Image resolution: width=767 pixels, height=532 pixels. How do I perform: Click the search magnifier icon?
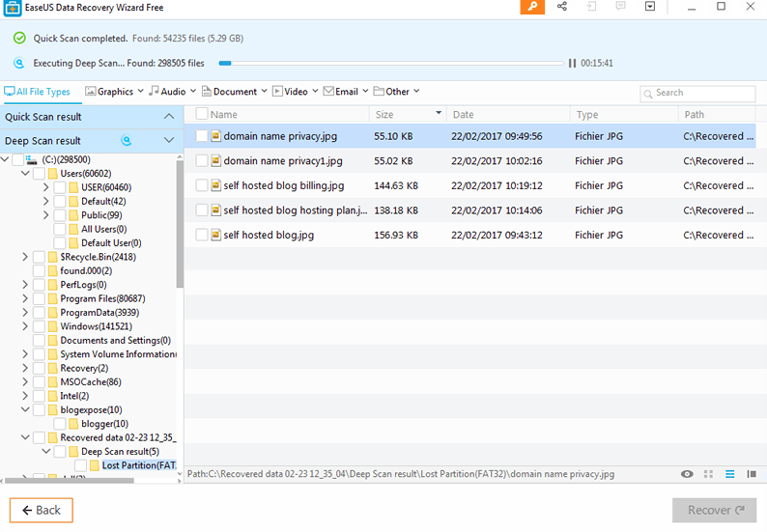647,94
